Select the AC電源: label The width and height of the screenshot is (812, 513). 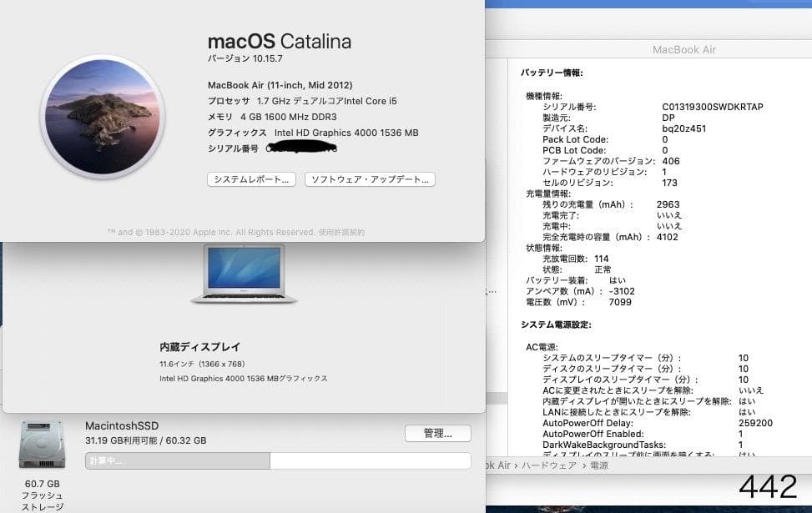542,347
